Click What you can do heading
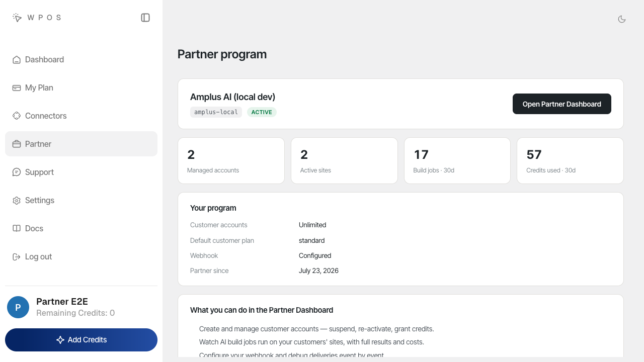This screenshot has width=644, height=362. [262, 310]
